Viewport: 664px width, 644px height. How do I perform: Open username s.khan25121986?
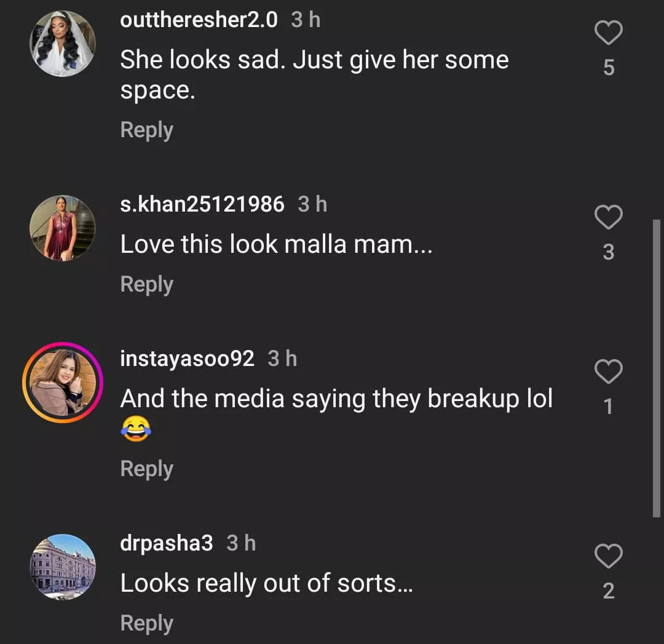202,204
